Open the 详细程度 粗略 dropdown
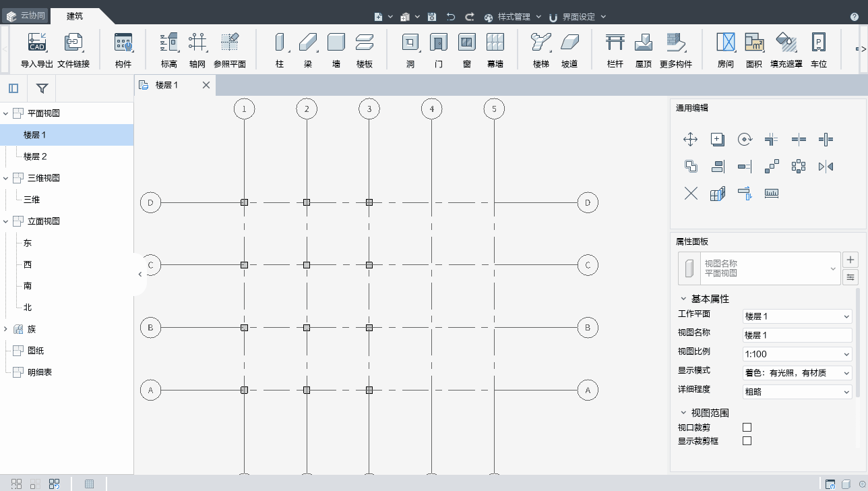868x491 pixels. [797, 392]
